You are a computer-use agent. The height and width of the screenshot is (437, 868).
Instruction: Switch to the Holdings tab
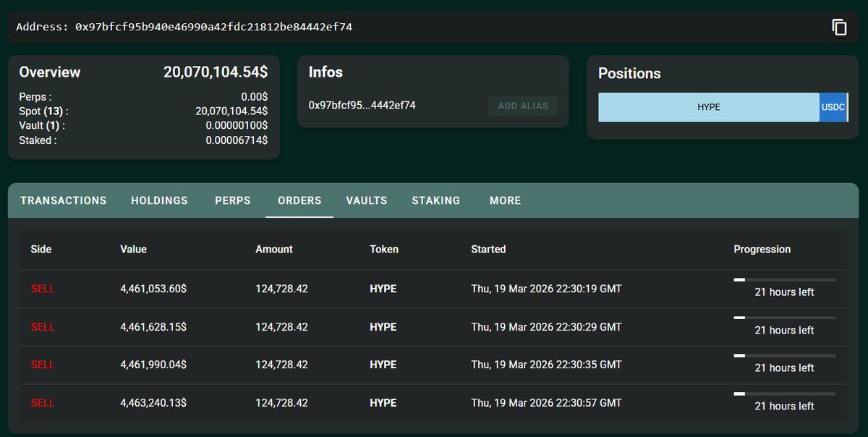(x=159, y=200)
